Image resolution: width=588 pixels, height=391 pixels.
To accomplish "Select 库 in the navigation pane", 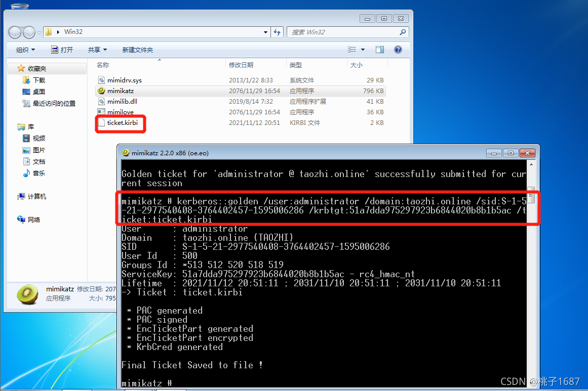I will point(31,127).
